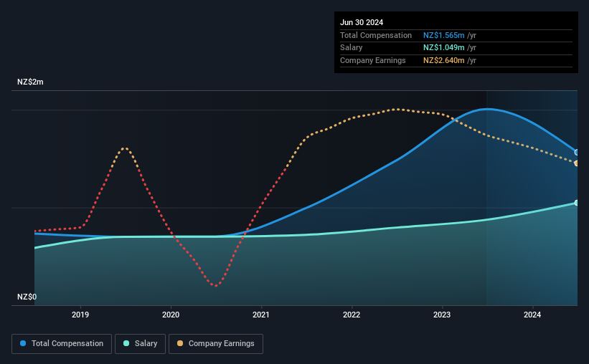The image size is (589, 364).
Task: Click the Jun 30 2024 tooltip date
Action: pos(362,22)
